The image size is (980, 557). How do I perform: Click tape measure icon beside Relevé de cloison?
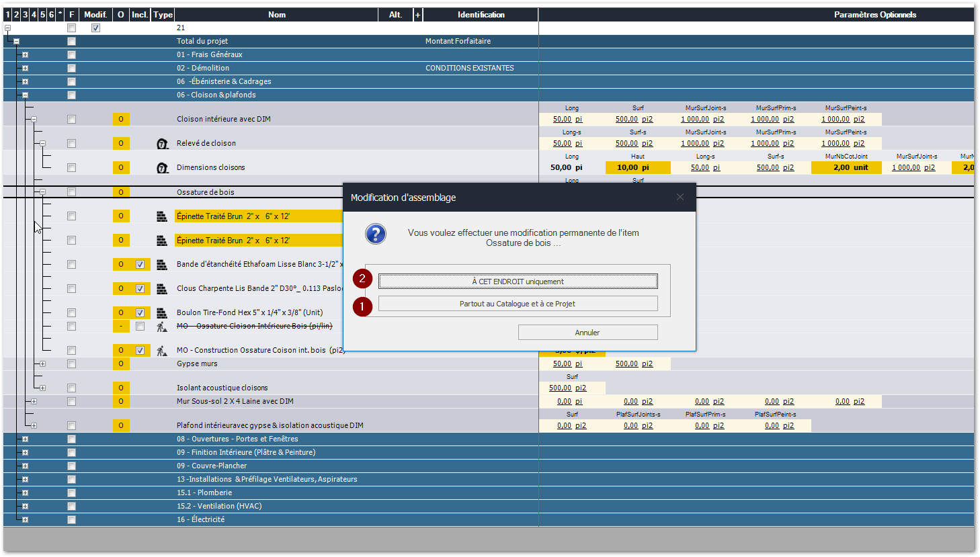162,144
